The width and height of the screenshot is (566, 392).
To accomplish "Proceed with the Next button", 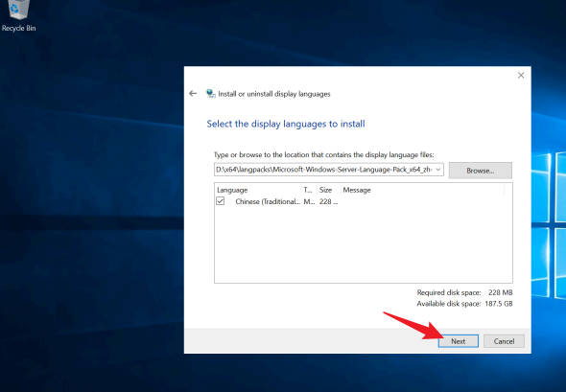I will click(458, 341).
